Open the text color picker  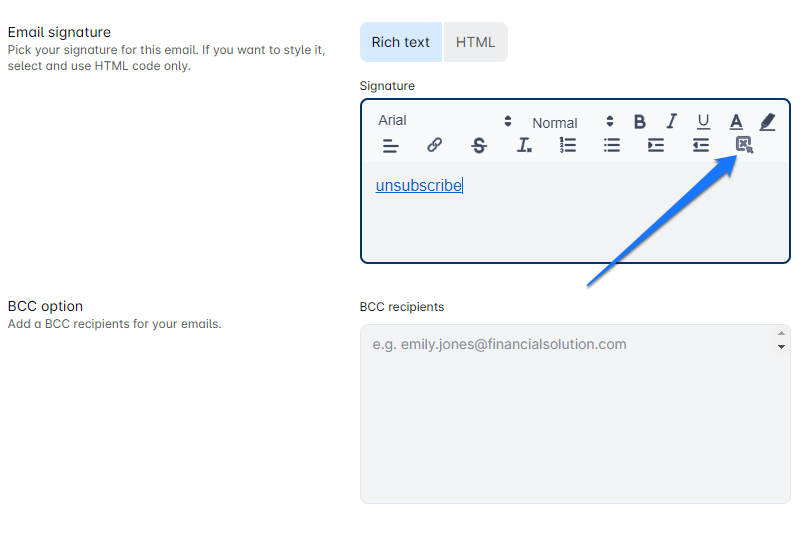tap(736, 122)
